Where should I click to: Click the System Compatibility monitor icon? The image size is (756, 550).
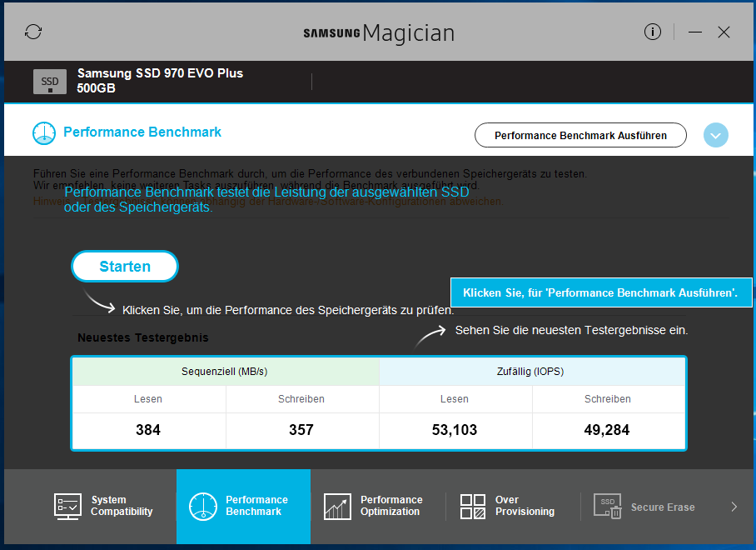coord(67,506)
